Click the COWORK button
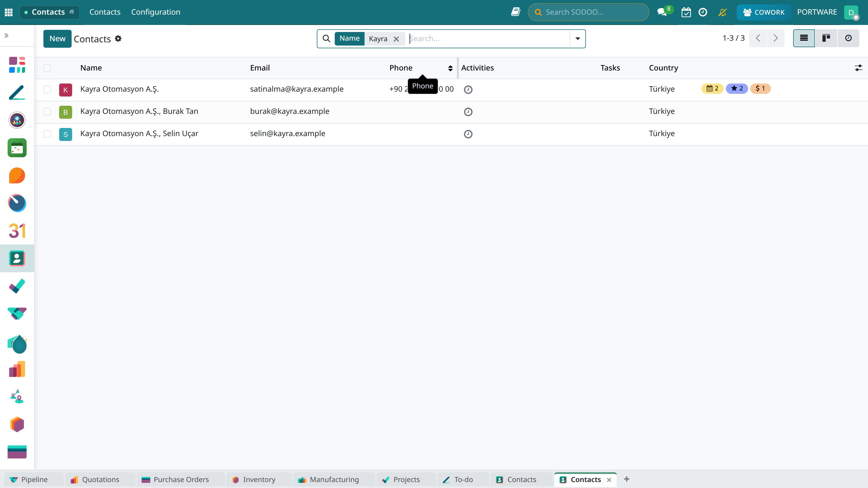Image resolution: width=868 pixels, height=488 pixels. pos(764,12)
